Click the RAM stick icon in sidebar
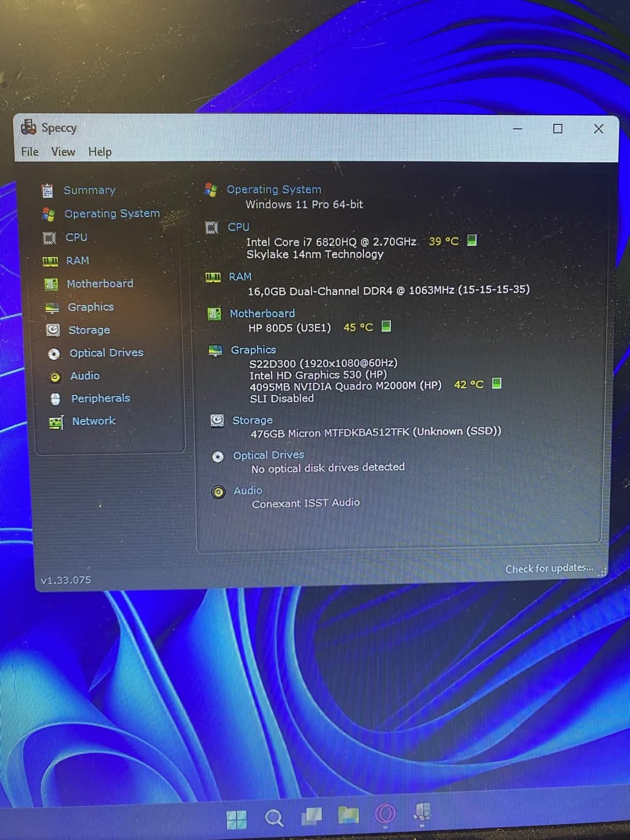This screenshot has width=630, height=840. coord(50,261)
